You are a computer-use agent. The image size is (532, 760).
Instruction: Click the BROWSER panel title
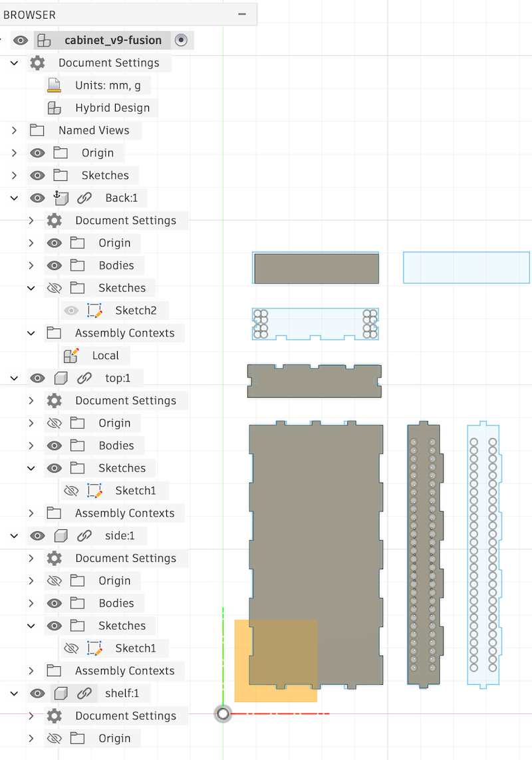coord(29,14)
